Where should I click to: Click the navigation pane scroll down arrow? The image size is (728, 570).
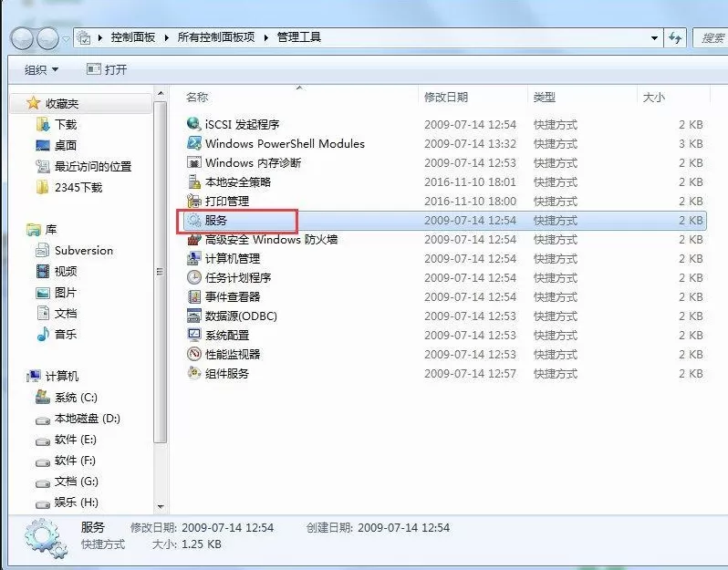tap(161, 506)
